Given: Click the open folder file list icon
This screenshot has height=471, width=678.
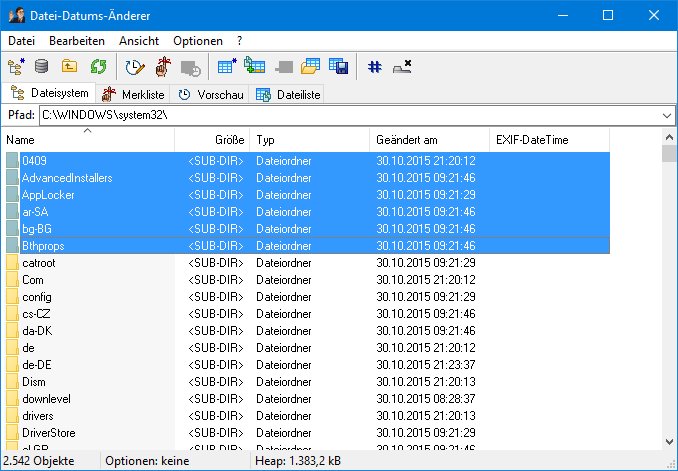Looking at the screenshot, I should click(x=310, y=67).
